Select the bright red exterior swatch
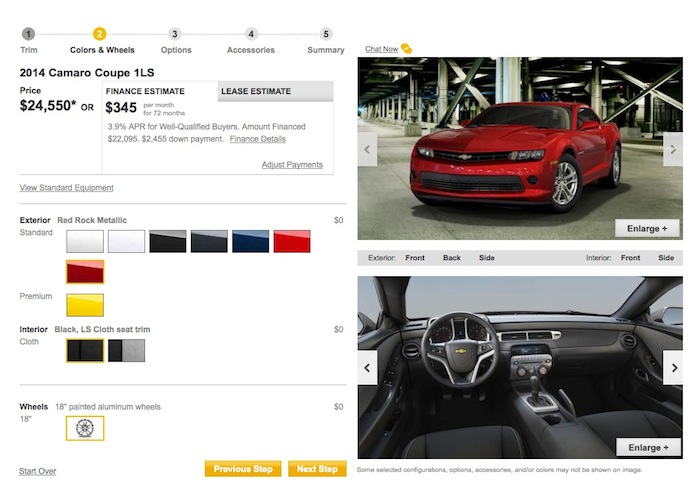Image resolution: width=700 pixels, height=491 pixels. (x=292, y=241)
